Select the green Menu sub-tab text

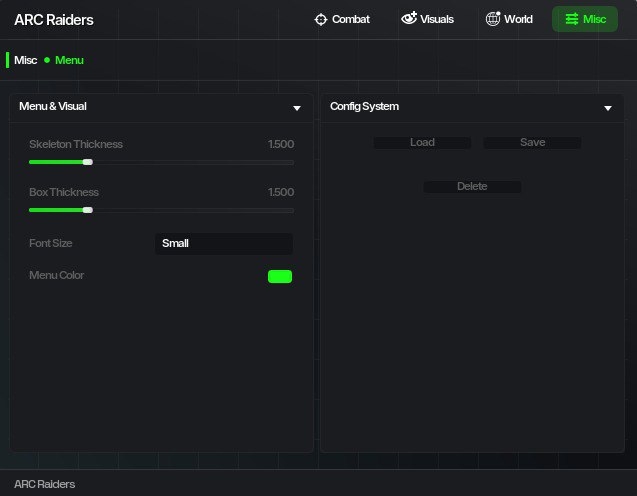pos(69,60)
